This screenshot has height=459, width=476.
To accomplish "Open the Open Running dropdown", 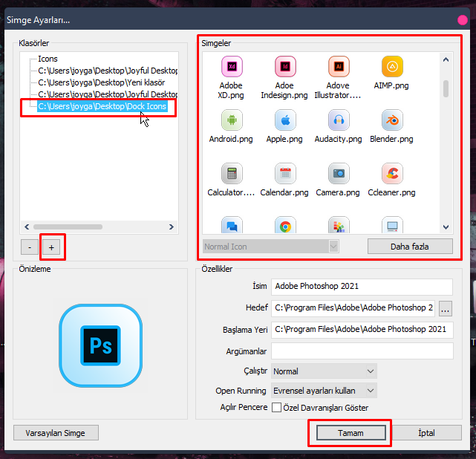I will pyautogui.click(x=324, y=391).
